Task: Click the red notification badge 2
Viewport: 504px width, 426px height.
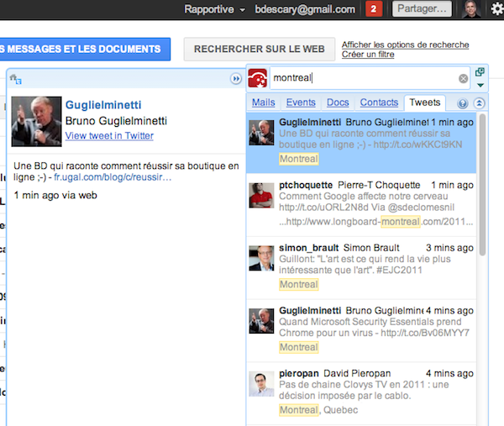Action: pos(374,9)
